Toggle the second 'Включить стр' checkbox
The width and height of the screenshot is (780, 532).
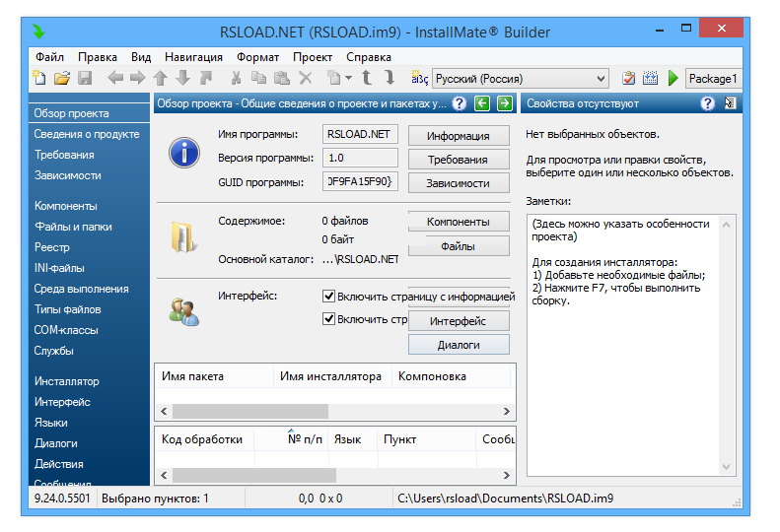pos(328,318)
